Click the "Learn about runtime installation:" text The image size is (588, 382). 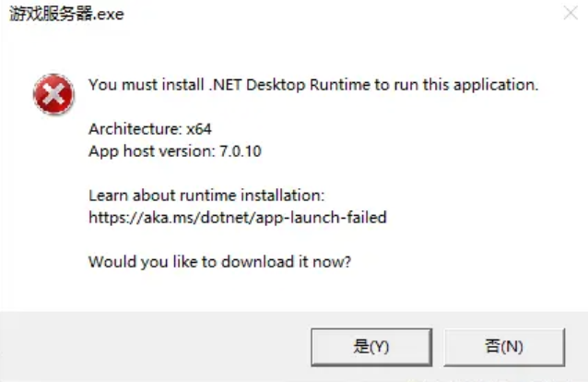[x=207, y=196]
